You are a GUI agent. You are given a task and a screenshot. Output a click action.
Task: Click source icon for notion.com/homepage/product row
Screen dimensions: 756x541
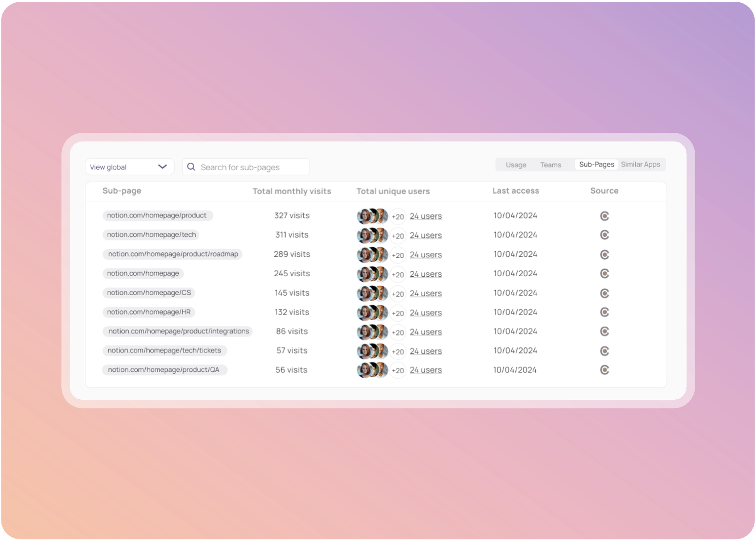604,216
